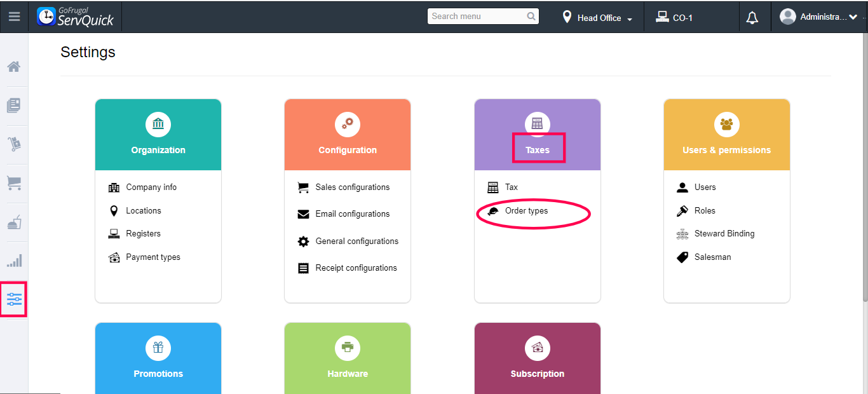Open Locations settings
The image size is (868, 394).
(x=144, y=210)
